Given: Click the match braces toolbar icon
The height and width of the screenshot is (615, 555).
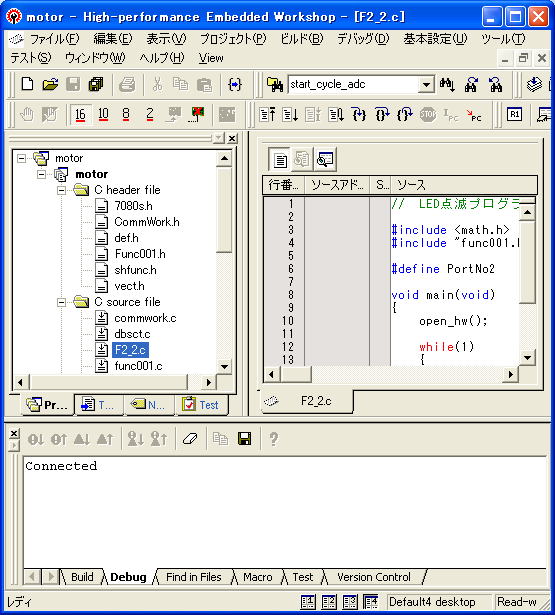Looking at the screenshot, I should [x=235, y=84].
